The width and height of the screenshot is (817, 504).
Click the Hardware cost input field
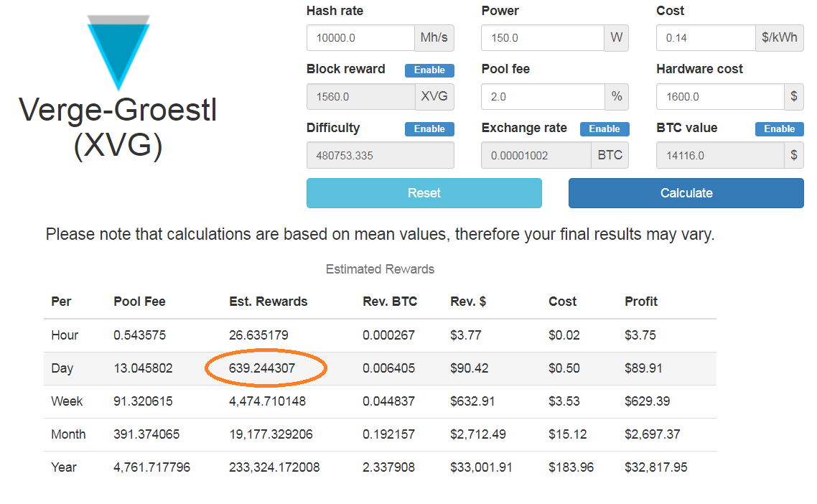[x=720, y=97]
